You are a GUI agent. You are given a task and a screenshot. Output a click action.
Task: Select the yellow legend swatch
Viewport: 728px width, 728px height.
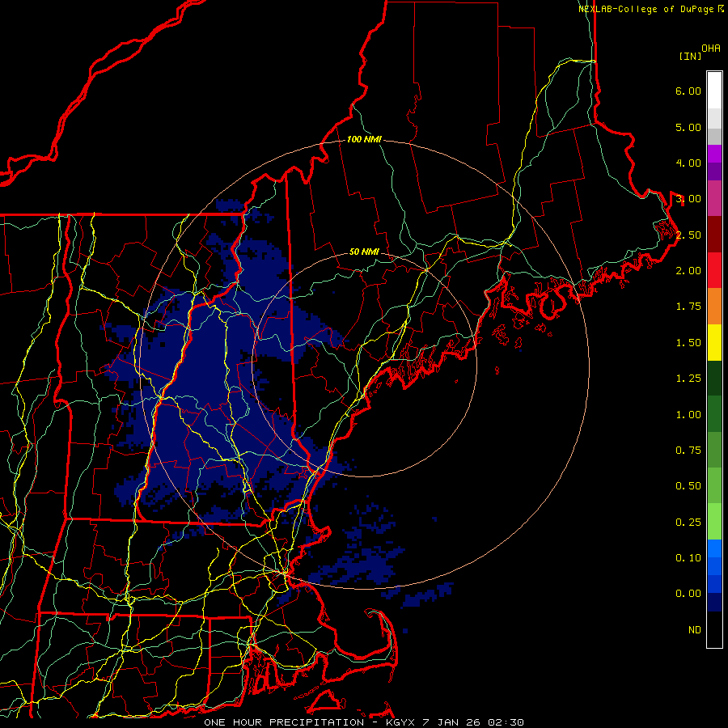(714, 342)
